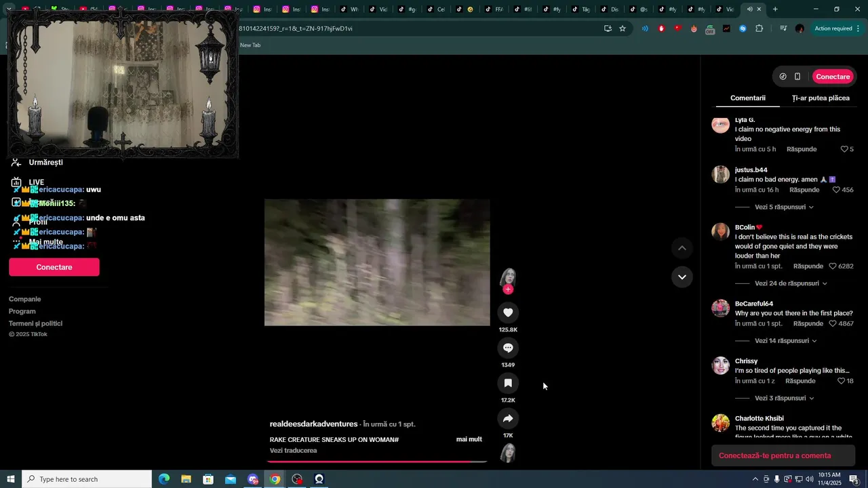Reply to BeCareful64's comment

(x=808, y=324)
